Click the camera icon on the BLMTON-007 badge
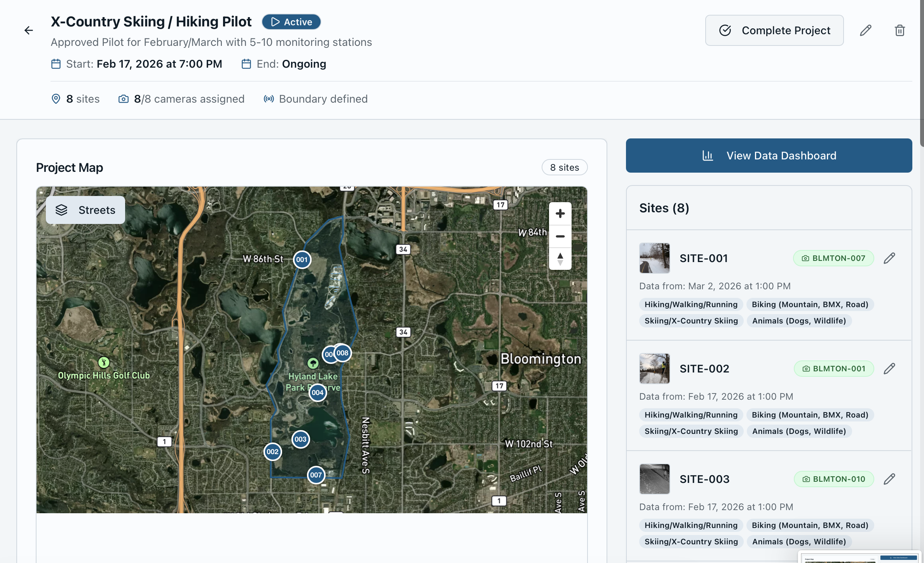This screenshot has width=924, height=563. [x=805, y=258]
